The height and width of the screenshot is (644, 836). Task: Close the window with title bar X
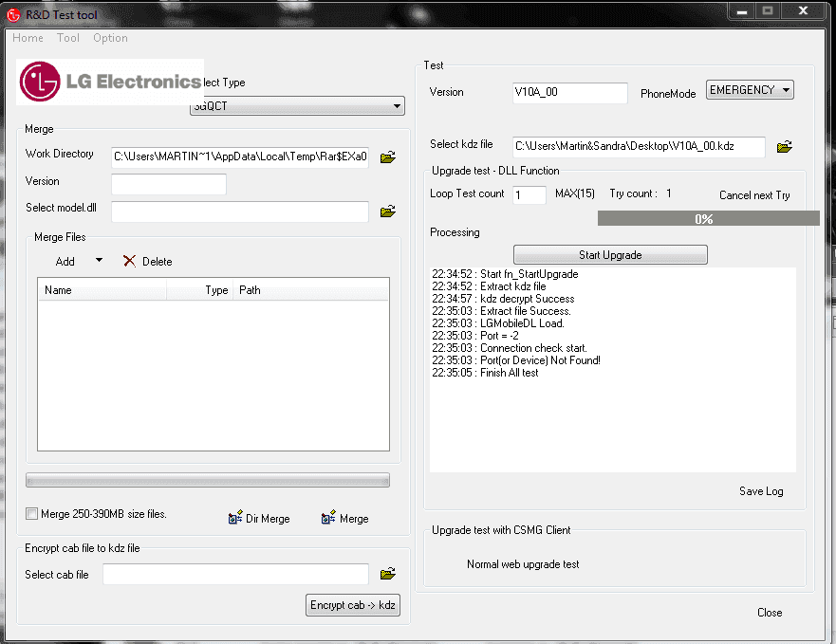803,10
